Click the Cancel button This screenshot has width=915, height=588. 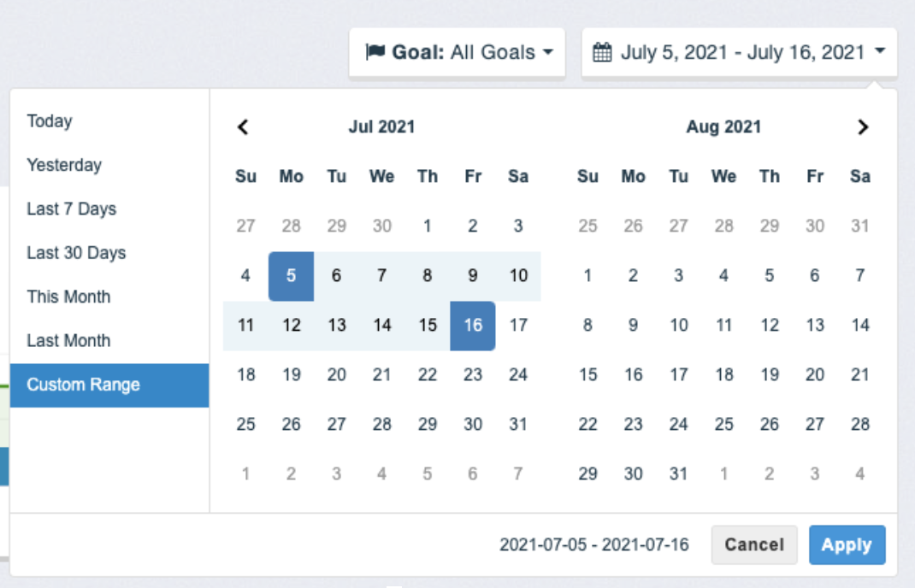click(x=754, y=545)
